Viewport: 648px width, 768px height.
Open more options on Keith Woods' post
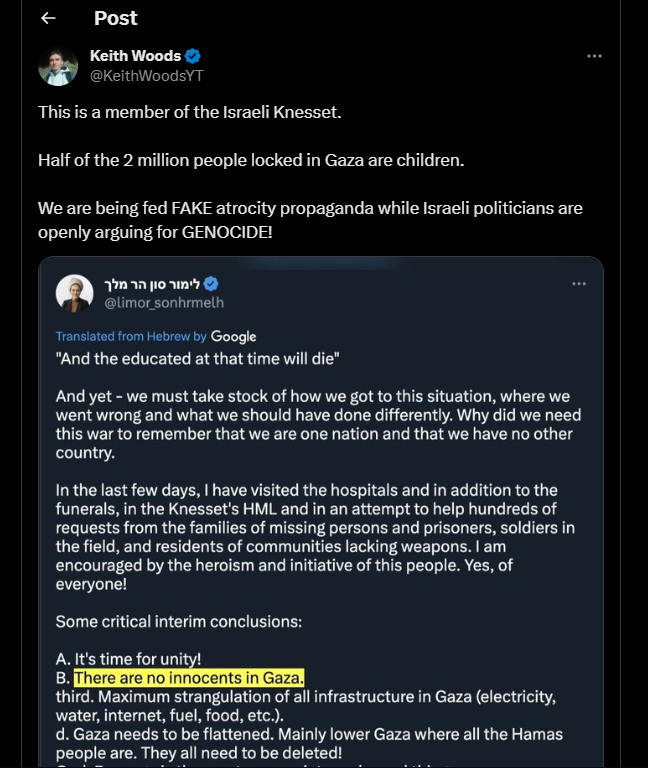(x=594, y=56)
